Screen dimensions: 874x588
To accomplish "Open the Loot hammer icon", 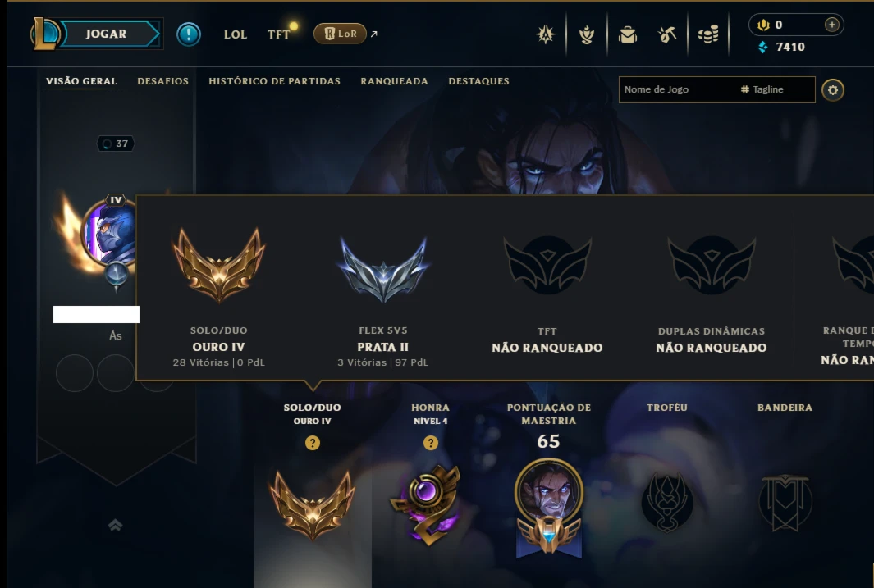I will tap(667, 35).
